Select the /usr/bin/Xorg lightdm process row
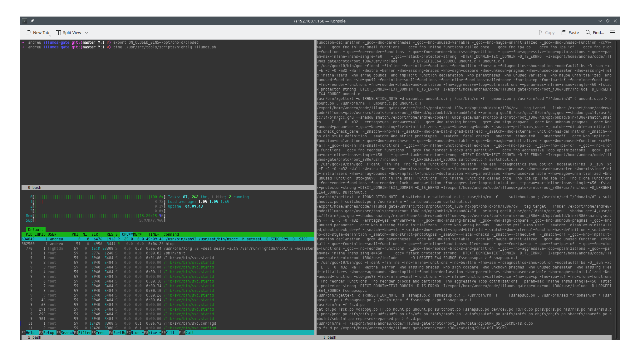The width and height of the screenshot is (640, 364). click(x=168, y=248)
